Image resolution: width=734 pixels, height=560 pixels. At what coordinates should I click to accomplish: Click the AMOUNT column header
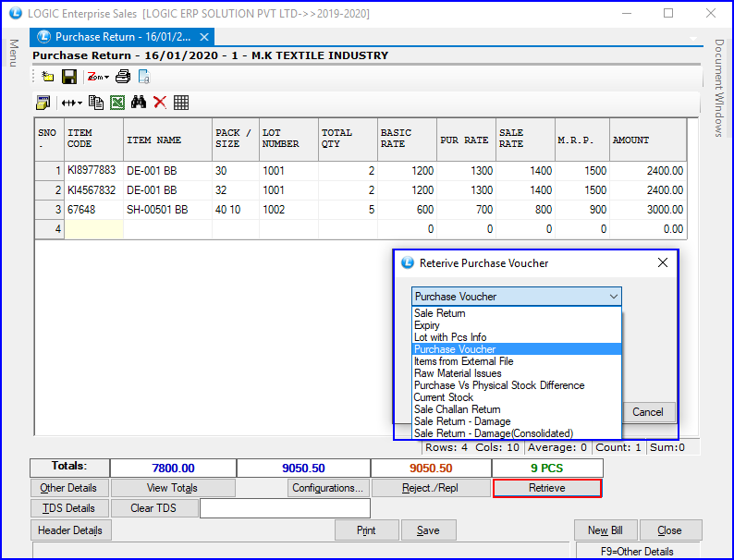648,140
